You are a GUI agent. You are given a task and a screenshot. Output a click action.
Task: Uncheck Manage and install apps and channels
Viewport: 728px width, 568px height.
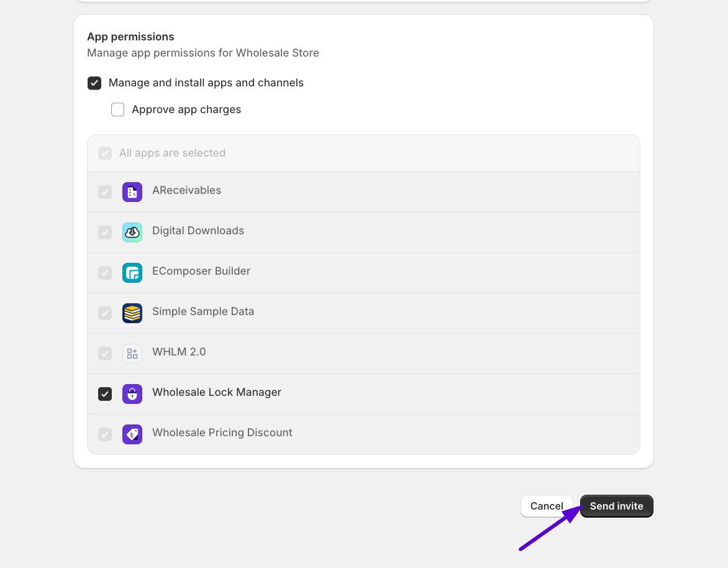tap(94, 83)
